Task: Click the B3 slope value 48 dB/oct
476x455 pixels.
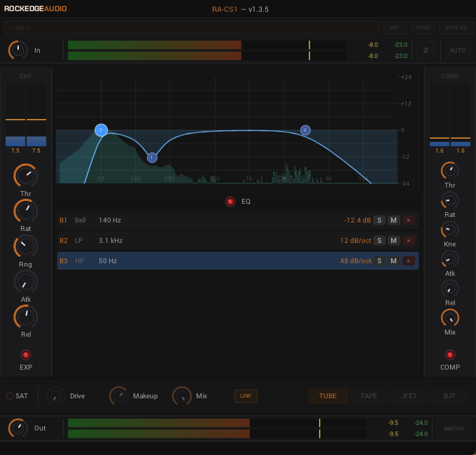Action: click(x=356, y=260)
